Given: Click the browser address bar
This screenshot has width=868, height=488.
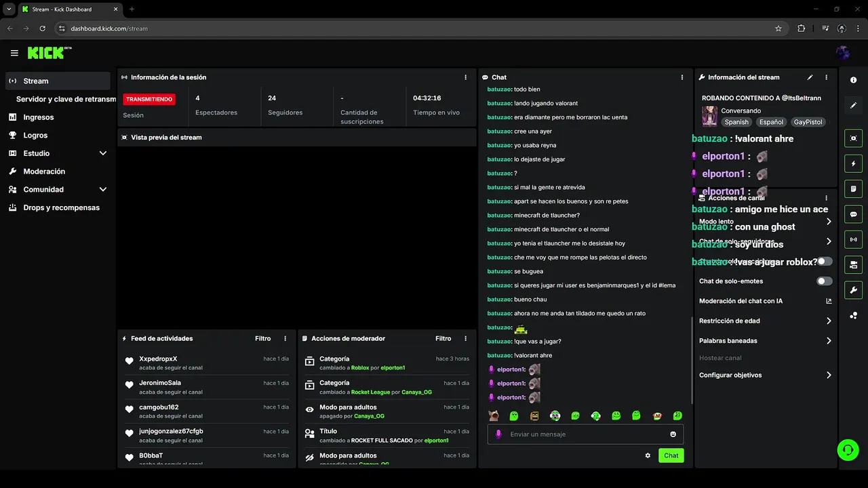Looking at the screenshot, I should coord(420,28).
